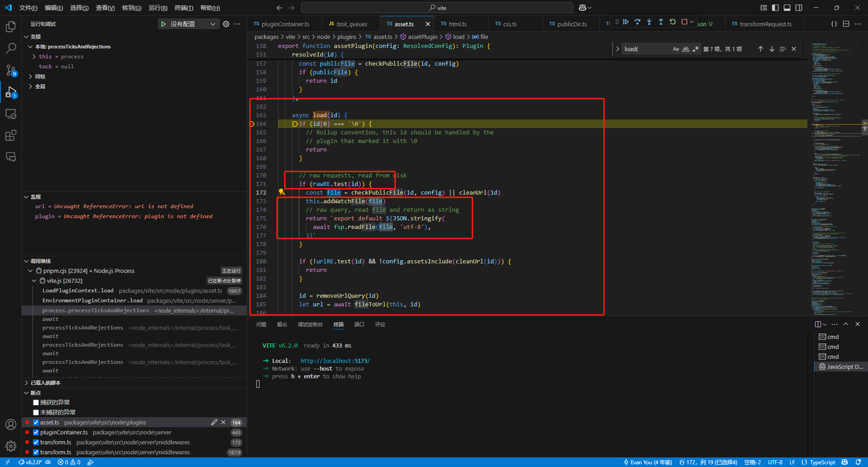Image resolution: width=868 pixels, height=467 pixels.
Task: Toggle match case in find widget
Action: click(676, 49)
